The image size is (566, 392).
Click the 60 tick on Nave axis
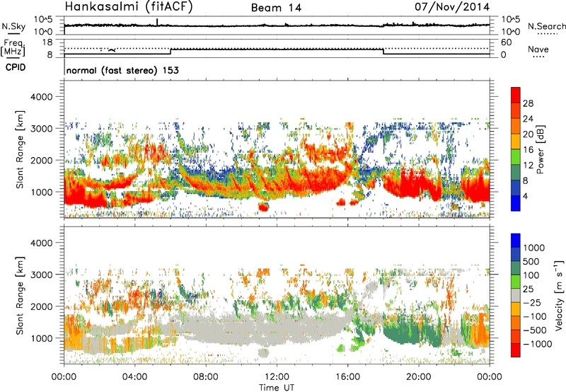(507, 42)
